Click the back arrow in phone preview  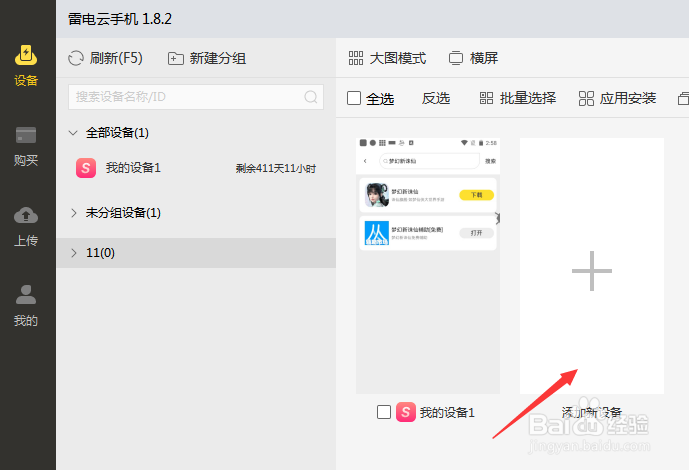[365, 161]
